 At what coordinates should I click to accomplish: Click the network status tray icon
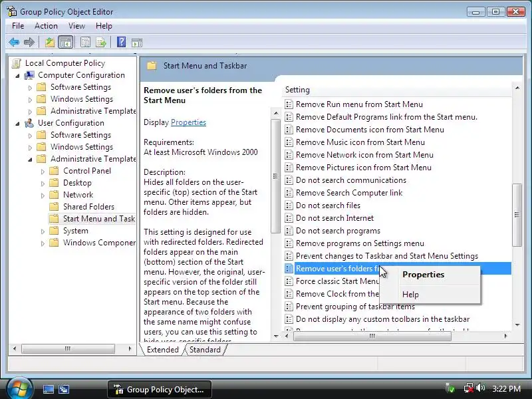(x=469, y=388)
